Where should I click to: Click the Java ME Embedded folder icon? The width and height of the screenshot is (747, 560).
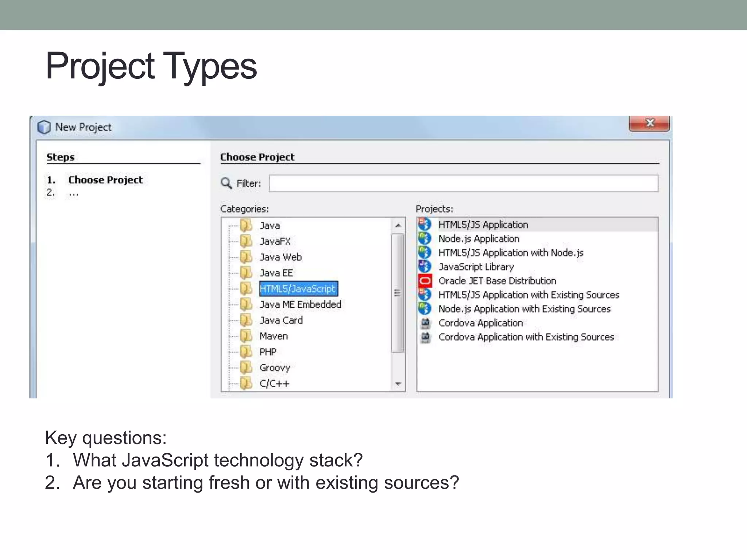click(x=247, y=304)
